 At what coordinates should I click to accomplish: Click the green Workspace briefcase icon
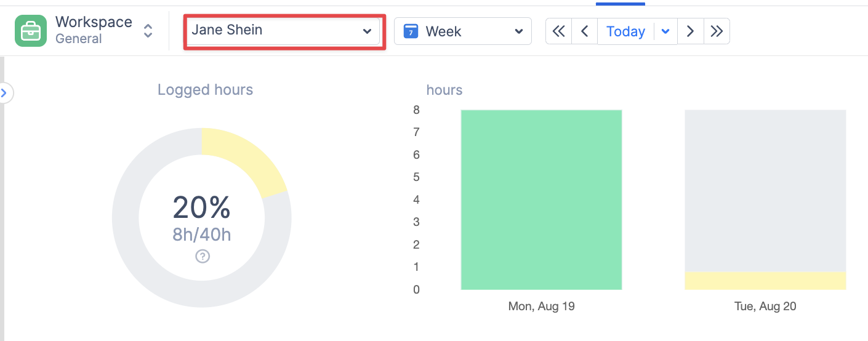point(31,31)
